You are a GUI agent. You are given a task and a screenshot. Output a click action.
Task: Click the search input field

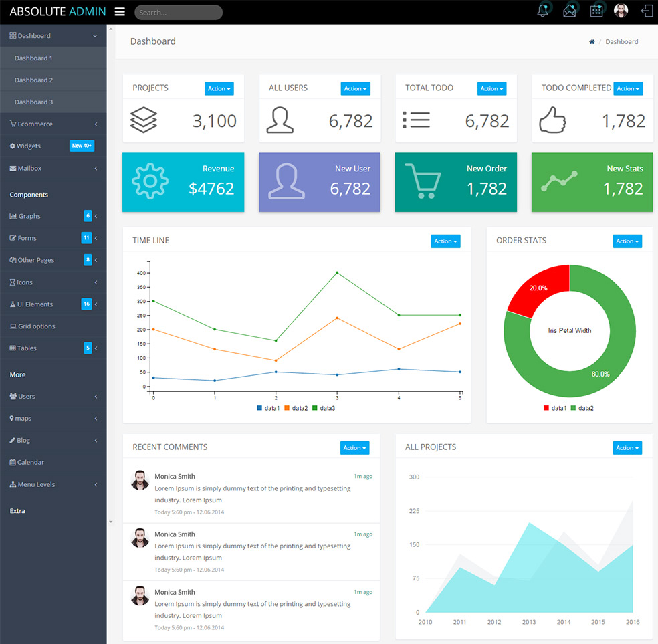click(178, 12)
